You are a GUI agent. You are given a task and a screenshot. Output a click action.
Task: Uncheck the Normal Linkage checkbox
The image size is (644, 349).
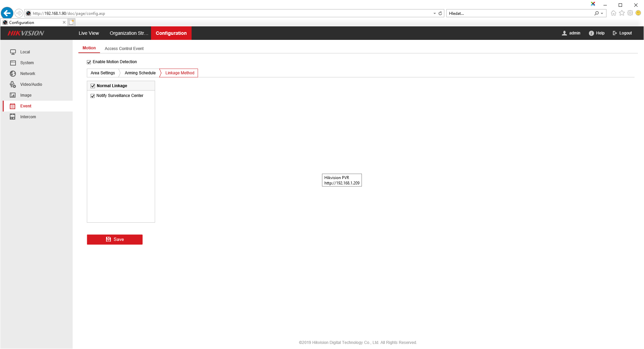pyautogui.click(x=93, y=86)
